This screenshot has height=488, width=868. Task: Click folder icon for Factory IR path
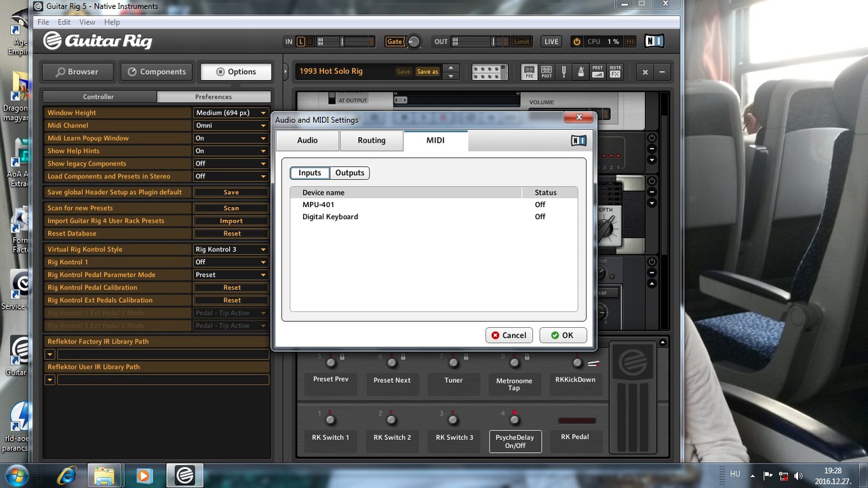pos(50,354)
